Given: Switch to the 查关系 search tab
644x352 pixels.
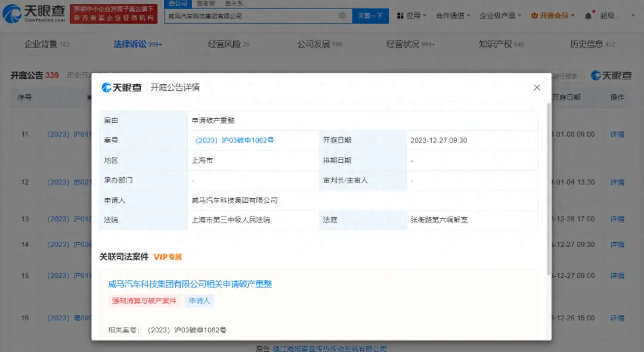Looking at the screenshot, I should pos(234,4).
